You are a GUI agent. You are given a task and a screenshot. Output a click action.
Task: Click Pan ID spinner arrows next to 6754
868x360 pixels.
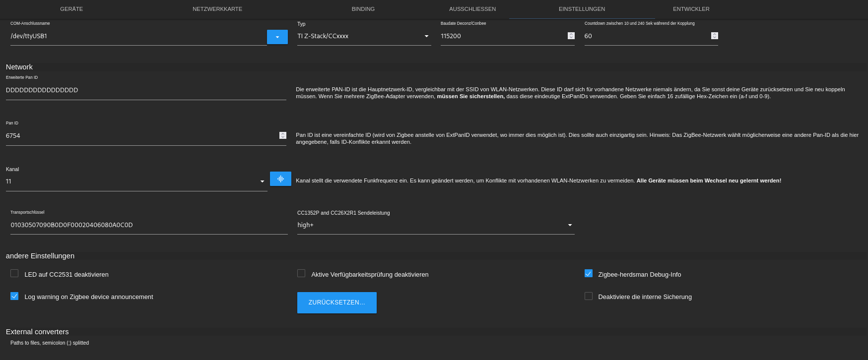pyautogui.click(x=283, y=135)
